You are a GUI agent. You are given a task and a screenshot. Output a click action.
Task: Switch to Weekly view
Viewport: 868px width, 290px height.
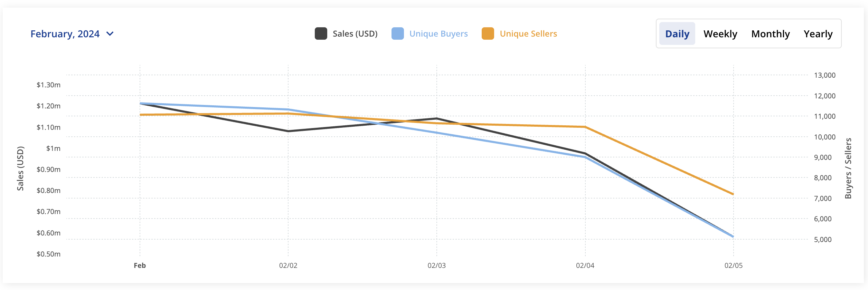pos(720,34)
